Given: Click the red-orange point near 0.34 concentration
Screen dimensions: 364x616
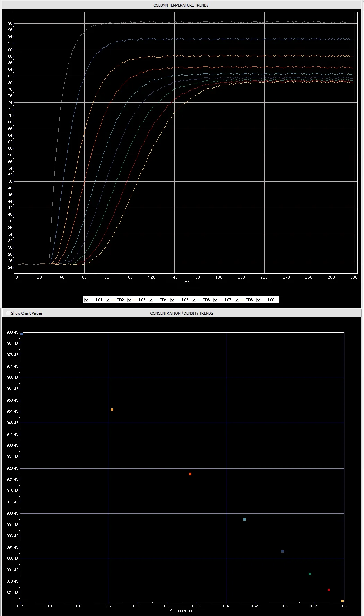Looking at the screenshot, I should (x=190, y=474).
